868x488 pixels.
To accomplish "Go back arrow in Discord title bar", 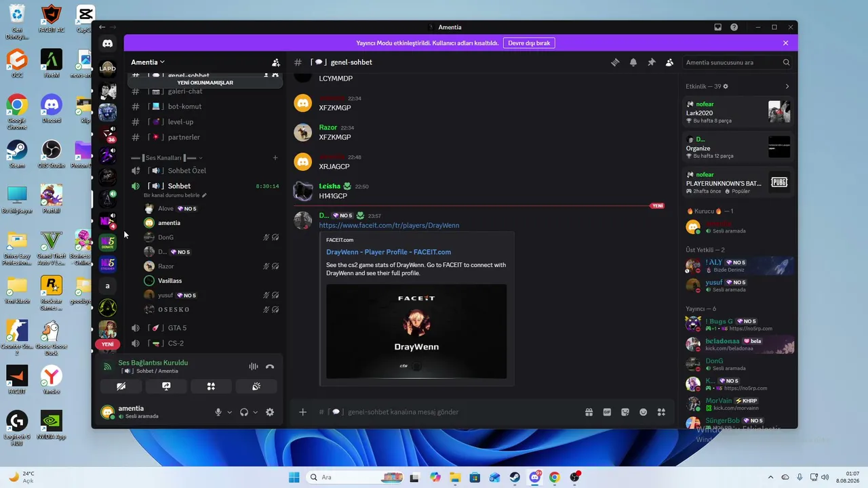I will [x=102, y=27].
